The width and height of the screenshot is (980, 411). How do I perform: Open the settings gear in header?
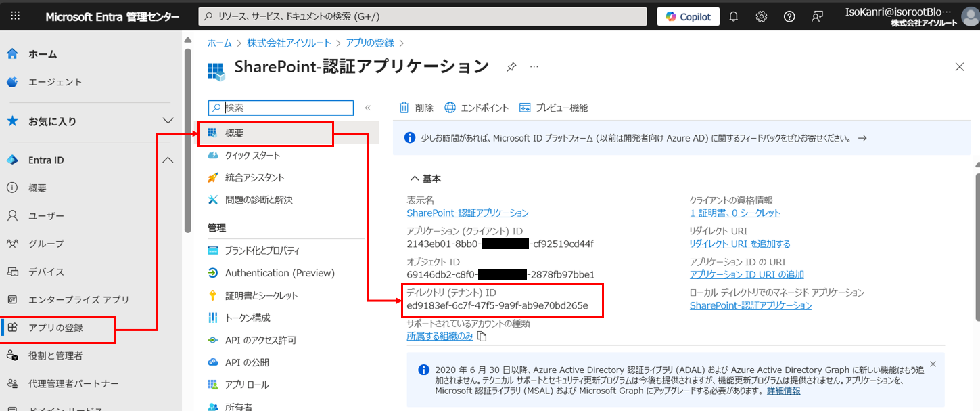761,17
